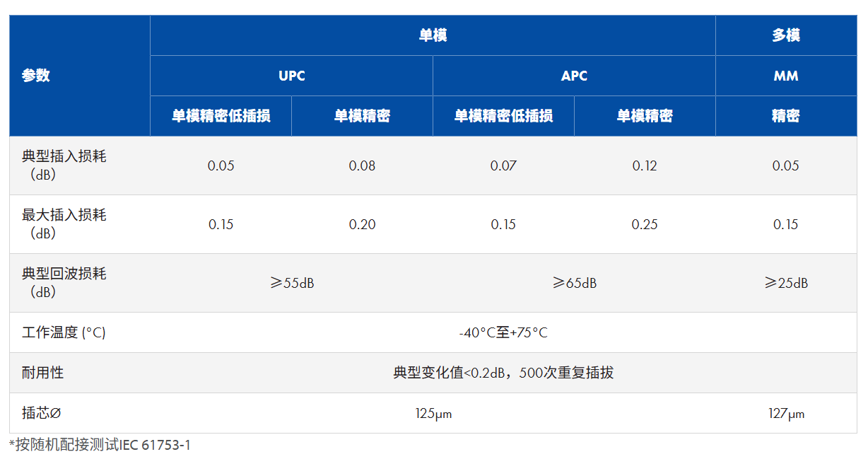868x459 pixels.
Task: Click the 0.25 value under APC 单模精密
Action: (645, 221)
